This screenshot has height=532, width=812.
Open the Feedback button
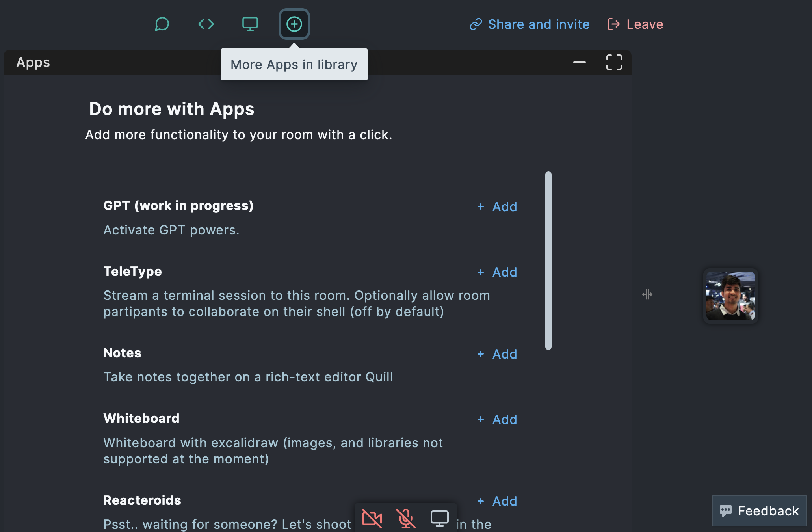pos(759,511)
